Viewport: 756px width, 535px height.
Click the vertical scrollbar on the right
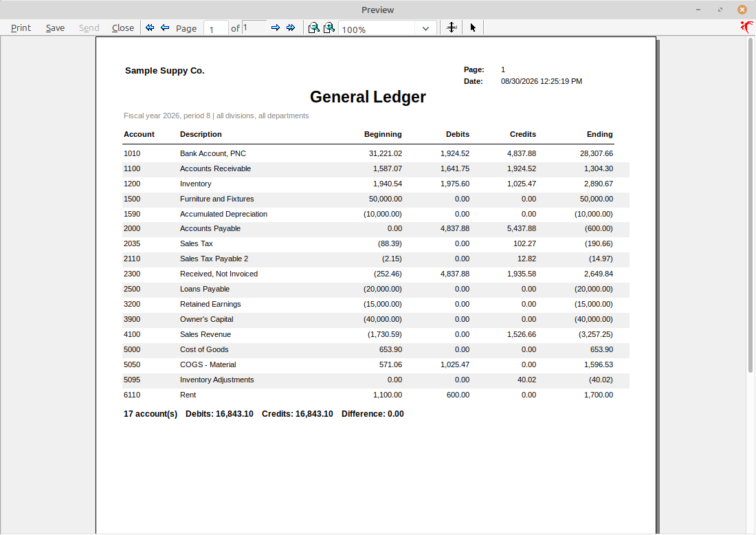[x=751, y=205]
